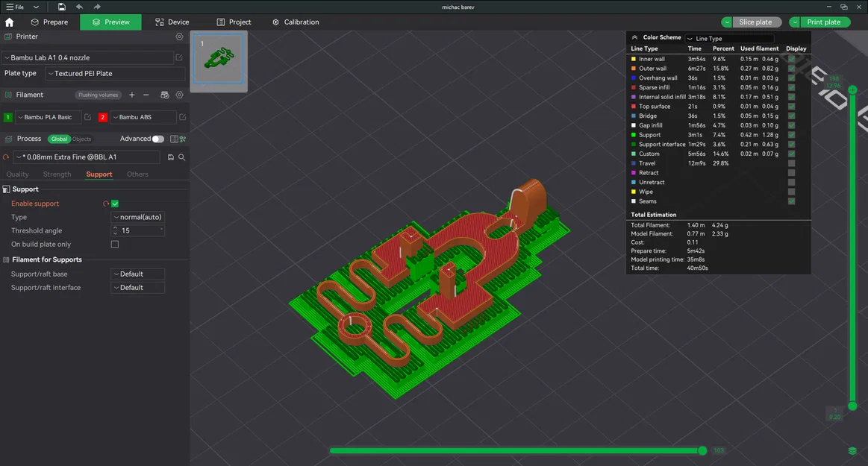This screenshot has width=868, height=466.
Task: Open the Project tab
Action: (234, 22)
